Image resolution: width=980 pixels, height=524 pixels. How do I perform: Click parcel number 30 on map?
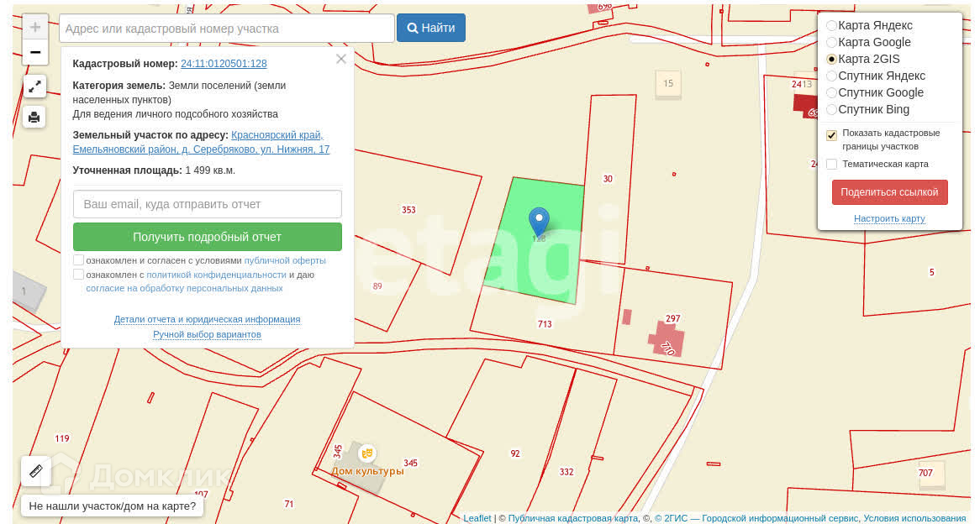pyautogui.click(x=608, y=179)
